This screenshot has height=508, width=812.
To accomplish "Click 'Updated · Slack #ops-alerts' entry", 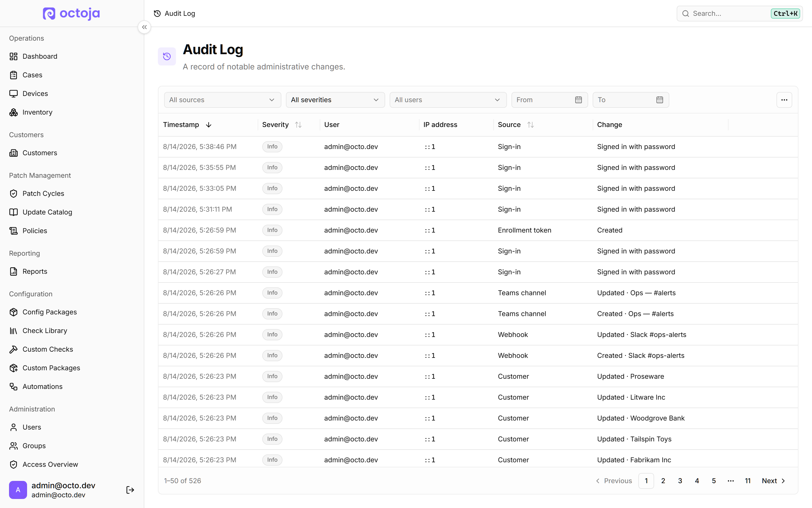I will [x=641, y=335].
